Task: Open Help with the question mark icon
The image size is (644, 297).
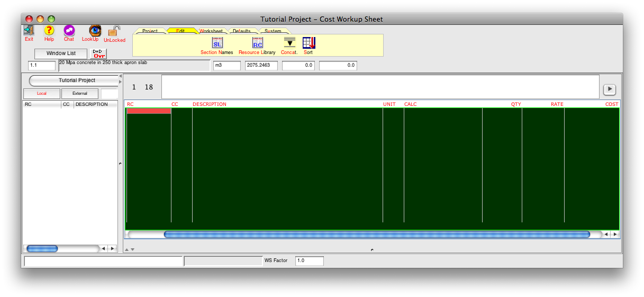Action: (x=49, y=31)
